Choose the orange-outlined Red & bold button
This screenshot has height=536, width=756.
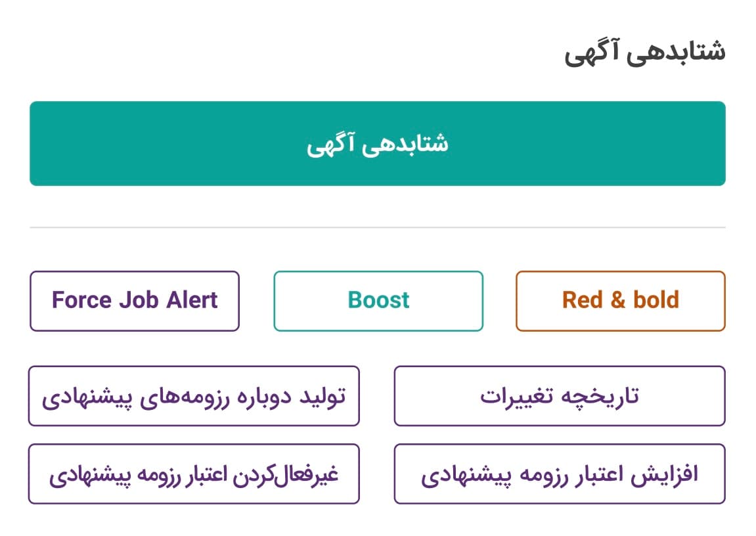click(620, 301)
